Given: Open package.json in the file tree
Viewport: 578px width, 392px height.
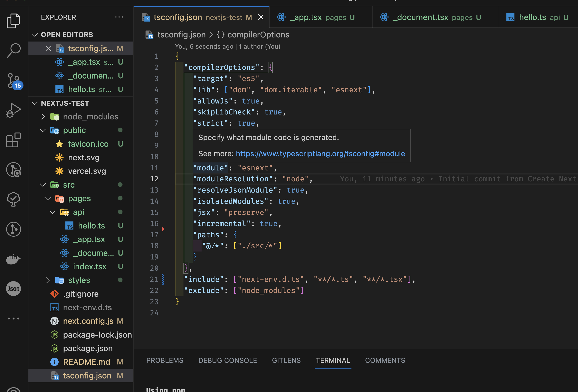Looking at the screenshot, I should (x=88, y=348).
